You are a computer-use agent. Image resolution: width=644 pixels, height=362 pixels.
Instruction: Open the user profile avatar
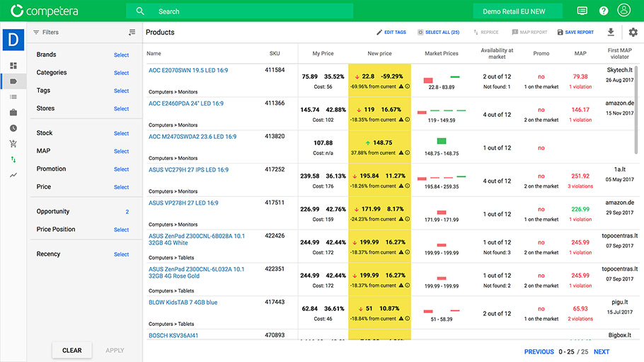tap(624, 11)
